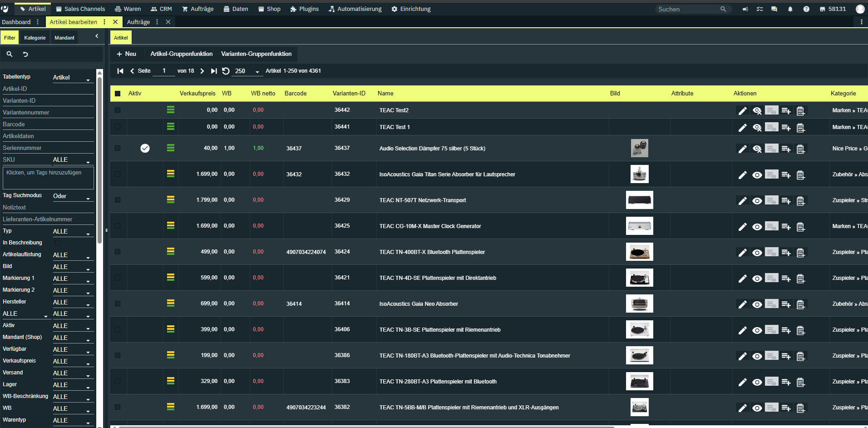Image resolution: width=868 pixels, height=428 pixels.
Task: Edit TEAC Test2 with the pencil icon
Action: tap(742, 110)
